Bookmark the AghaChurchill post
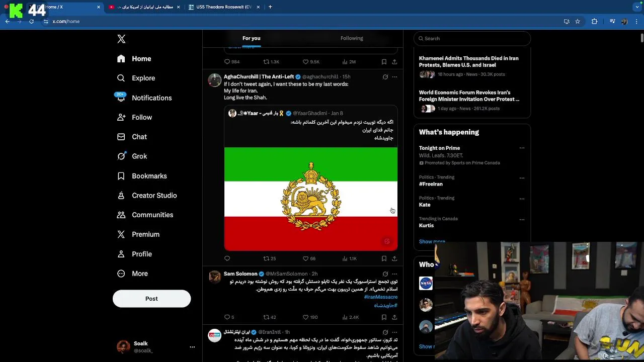The height and width of the screenshot is (362, 644). 384,258
